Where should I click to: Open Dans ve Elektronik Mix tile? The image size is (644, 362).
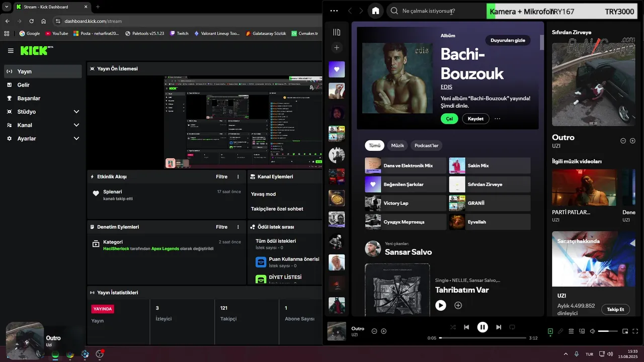(406, 165)
